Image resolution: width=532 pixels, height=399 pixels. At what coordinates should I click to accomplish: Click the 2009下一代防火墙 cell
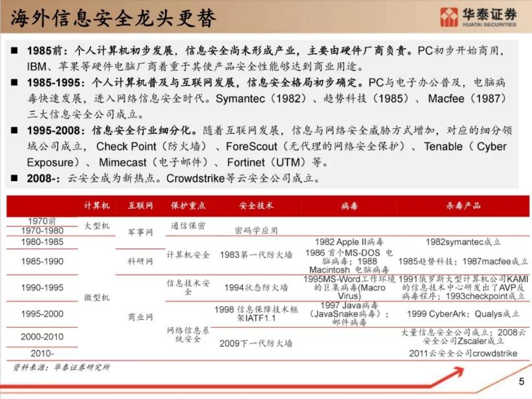(256, 344)
